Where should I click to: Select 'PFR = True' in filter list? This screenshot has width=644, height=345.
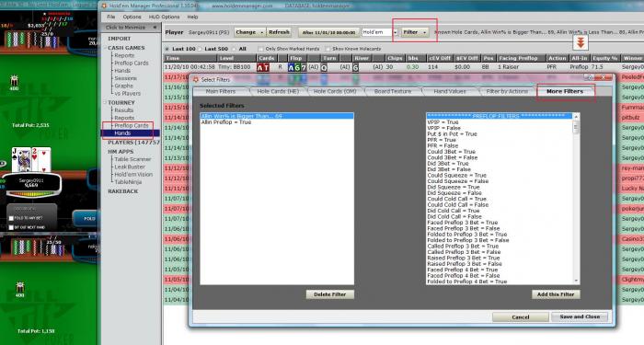click(442, 140)
